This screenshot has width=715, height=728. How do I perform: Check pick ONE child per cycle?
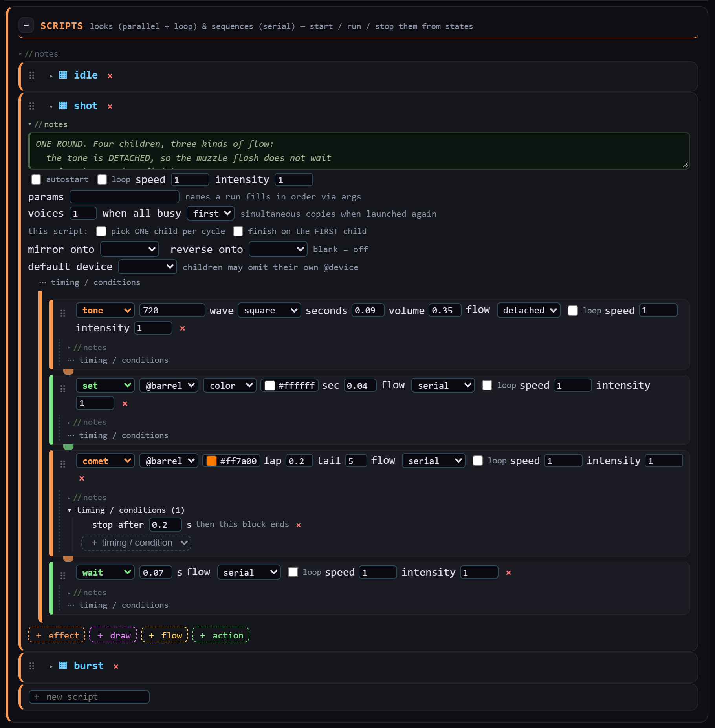(101, 231)
